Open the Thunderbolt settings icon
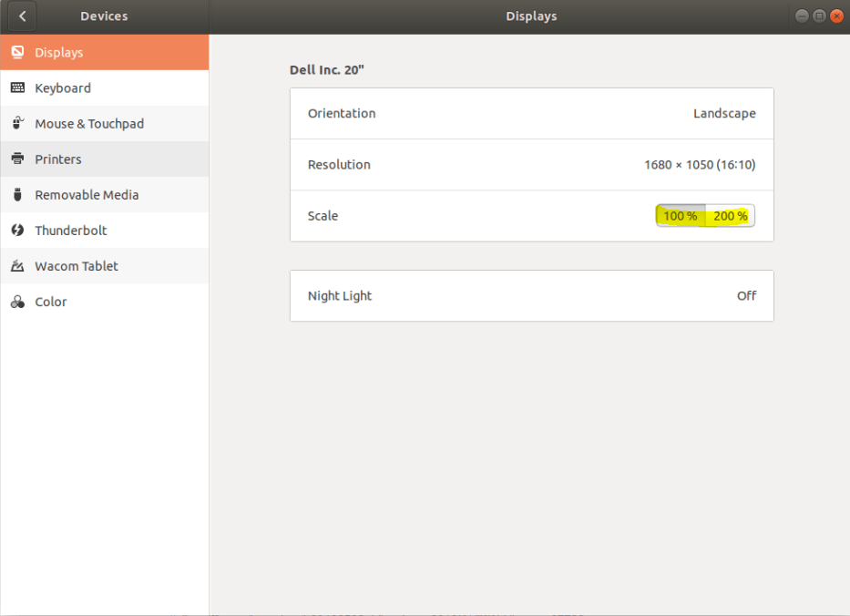 [x=16, y=230]
